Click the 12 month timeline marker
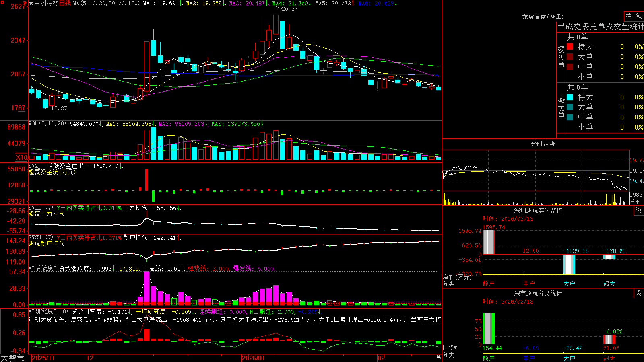This screenshot has width=644, height=362. [x=90, y=358]
